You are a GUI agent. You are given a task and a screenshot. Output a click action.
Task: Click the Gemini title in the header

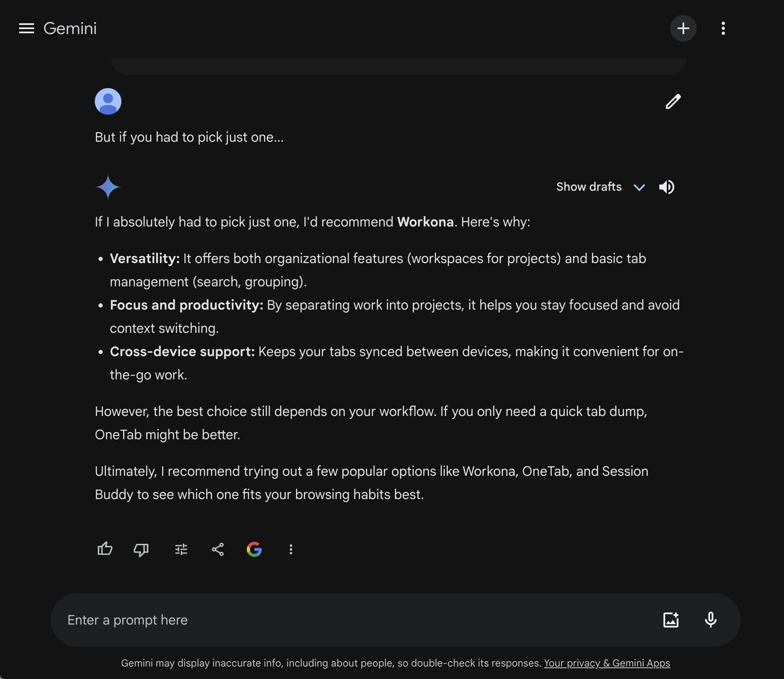[x=69, y=28]
